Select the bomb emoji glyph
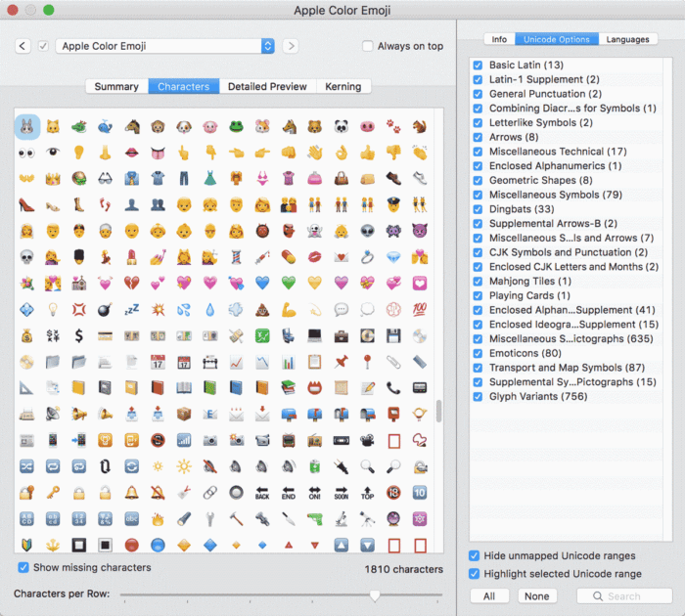Image resolution: width=685 pixels, height=616 pixels. pos(106,310)
